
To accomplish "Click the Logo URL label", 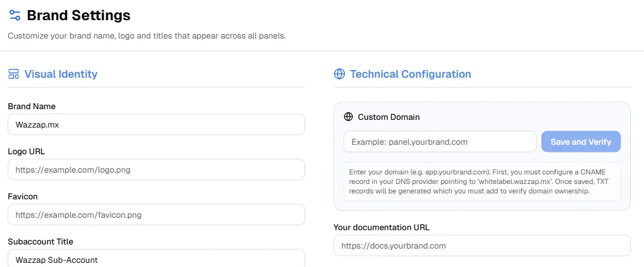I will (x=26, y=151).
